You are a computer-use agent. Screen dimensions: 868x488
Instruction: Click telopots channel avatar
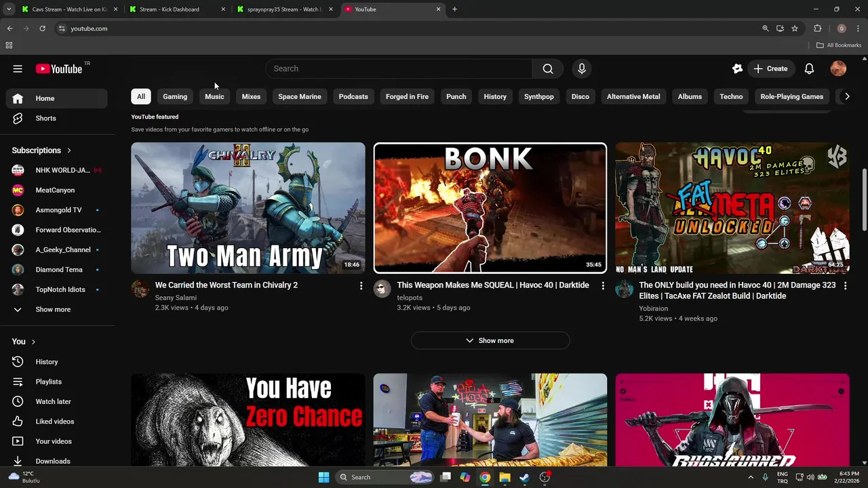(x=382, y=289)
